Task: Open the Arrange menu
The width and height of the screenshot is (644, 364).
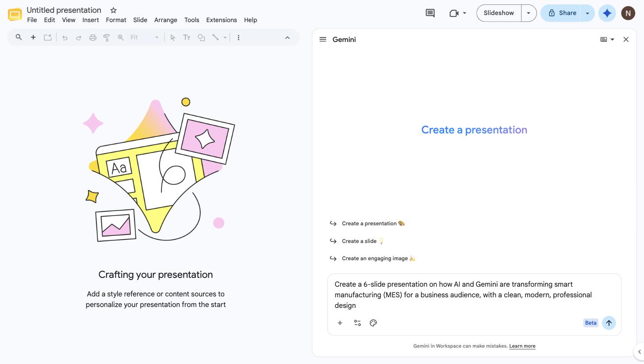Action: click(x=166, y=20)
